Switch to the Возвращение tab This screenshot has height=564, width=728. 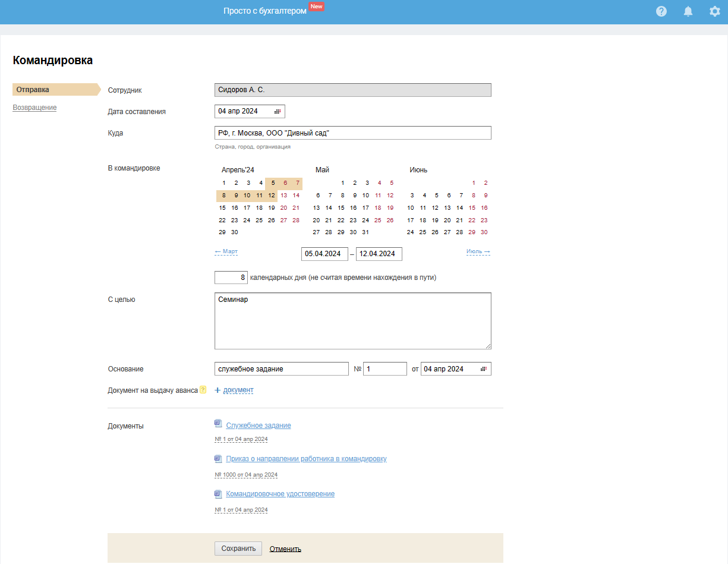tap(35, 108)
